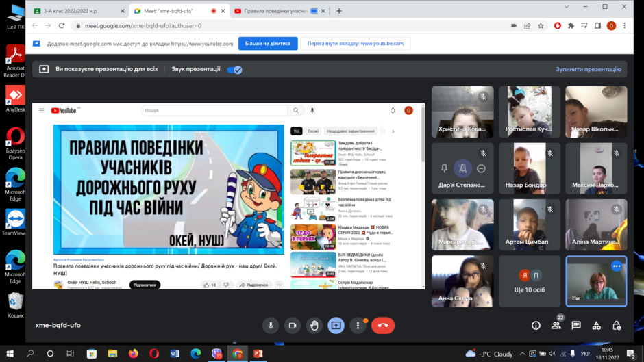Switch to Правила поведінки YouTube tab
Viewport: 644px width, 362px height.
(280, 11)
